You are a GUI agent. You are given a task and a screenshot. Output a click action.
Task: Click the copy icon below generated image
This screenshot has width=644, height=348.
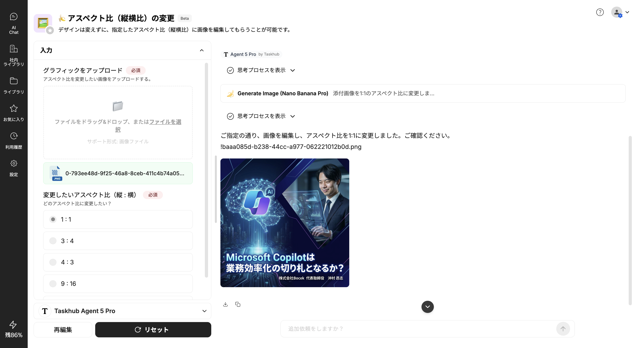(238, 304)
